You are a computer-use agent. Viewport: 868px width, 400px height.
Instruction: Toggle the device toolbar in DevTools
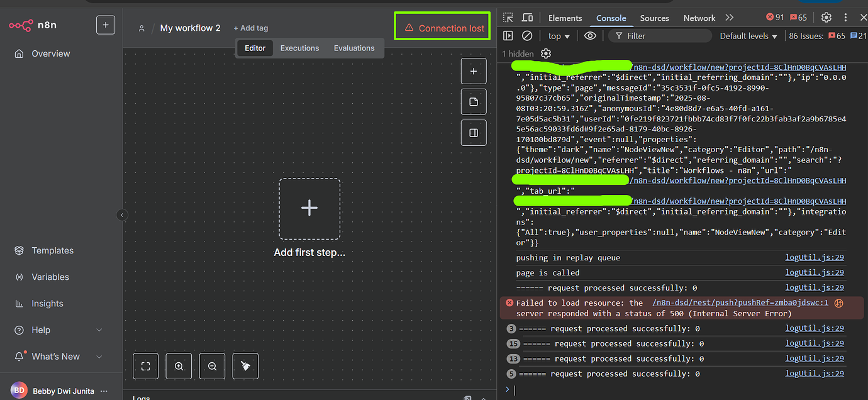(x=527, y=18)
